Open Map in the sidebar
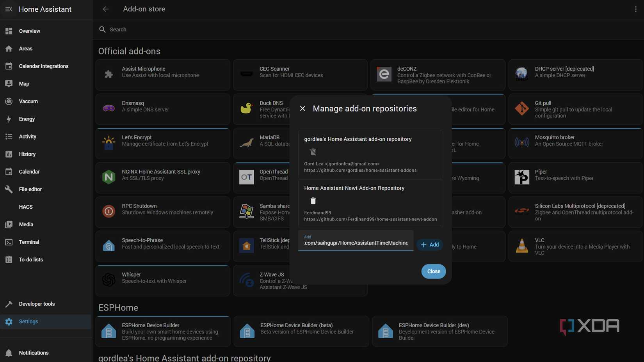The height and width of the screenshot is (362, 644). (46, 83)
